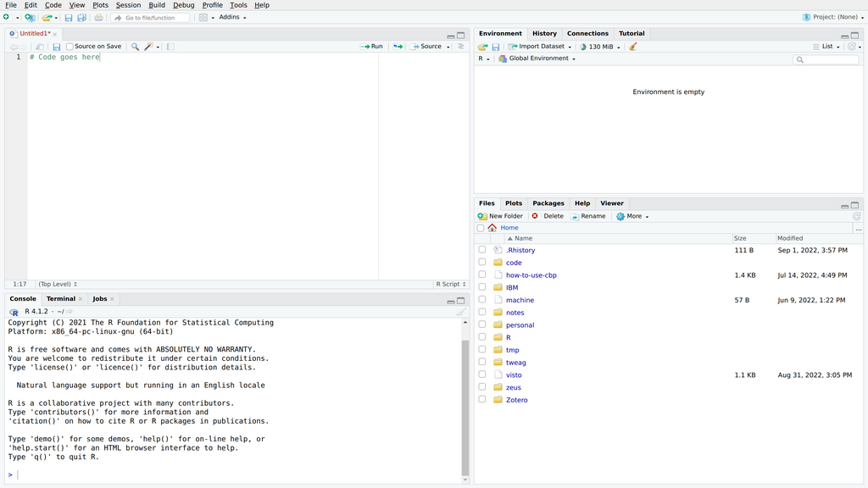Expand the Addins dropdown
The width and height of the screenshot is (868, 488).
(x=232, y=17)
